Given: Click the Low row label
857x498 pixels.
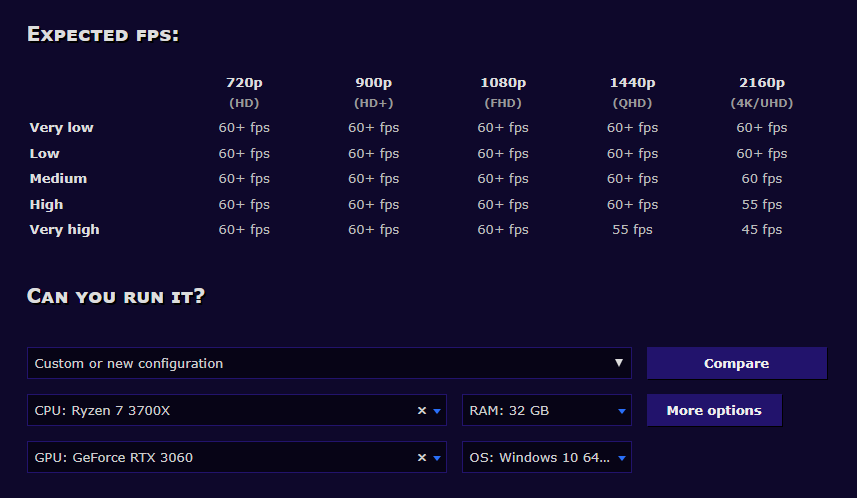Looking at the screenshot, I should (44, 153).
